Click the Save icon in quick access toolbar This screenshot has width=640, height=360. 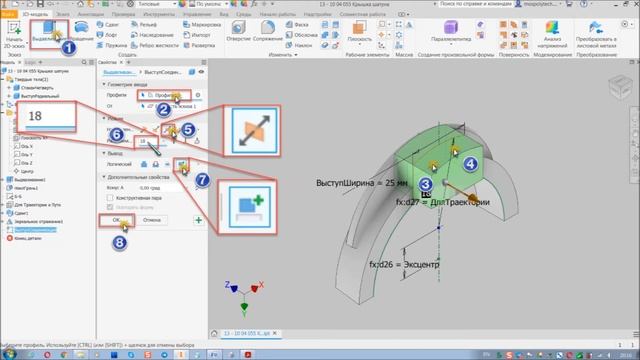40,4
